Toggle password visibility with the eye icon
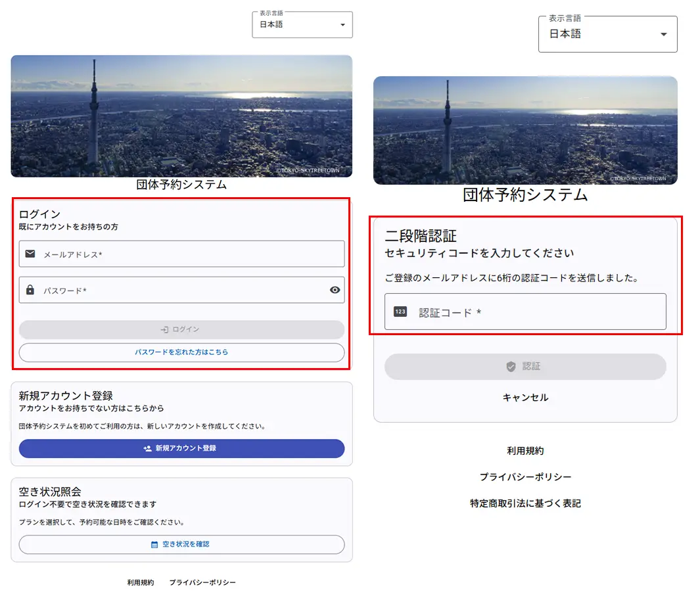Image resolution: width=700 pixels, height=604 pixels. 334,290
